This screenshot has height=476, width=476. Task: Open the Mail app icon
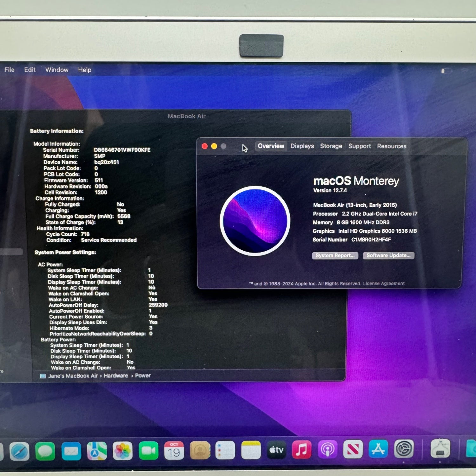[71, 451]
